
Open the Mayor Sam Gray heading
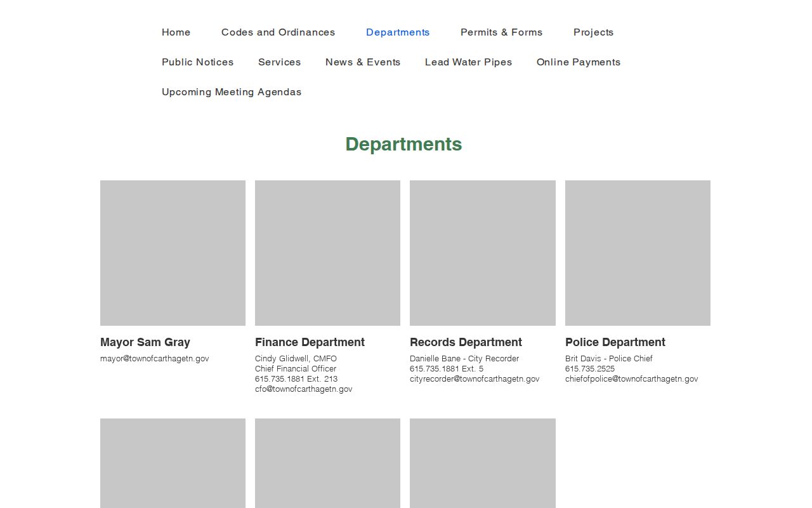(x=145, y=342)
